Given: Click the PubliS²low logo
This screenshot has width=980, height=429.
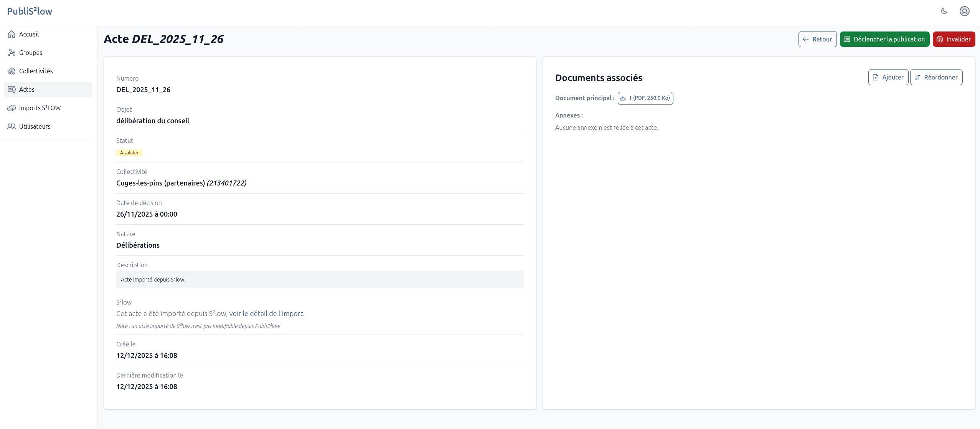Looking at the screenshot, I should (x=30, y=11).
